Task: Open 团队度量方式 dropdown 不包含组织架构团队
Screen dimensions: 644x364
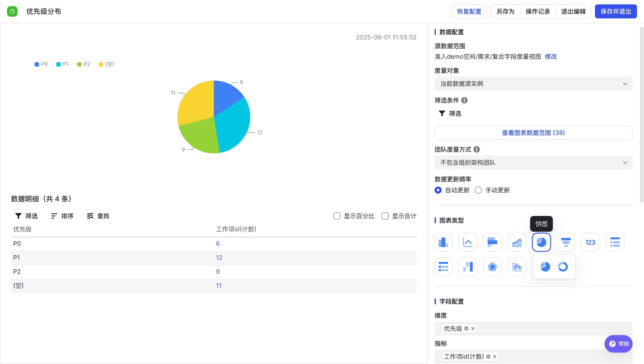Action: pos(533,163)
